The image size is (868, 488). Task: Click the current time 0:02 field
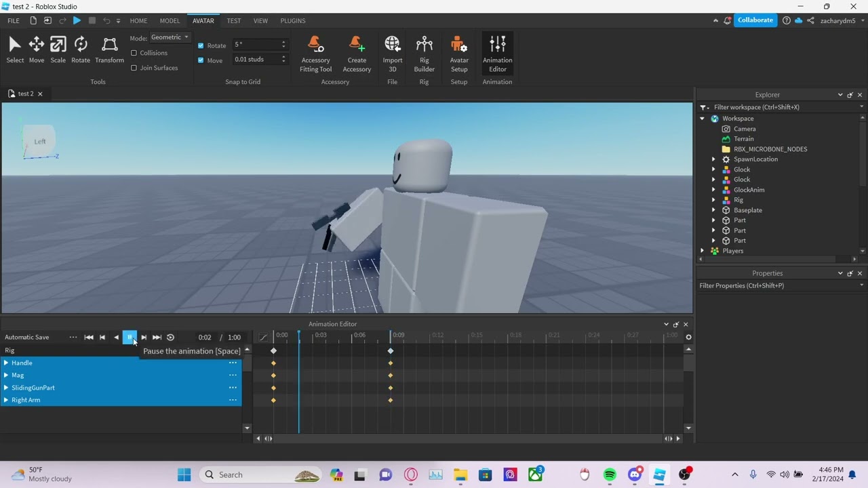(x=205, y=338)
